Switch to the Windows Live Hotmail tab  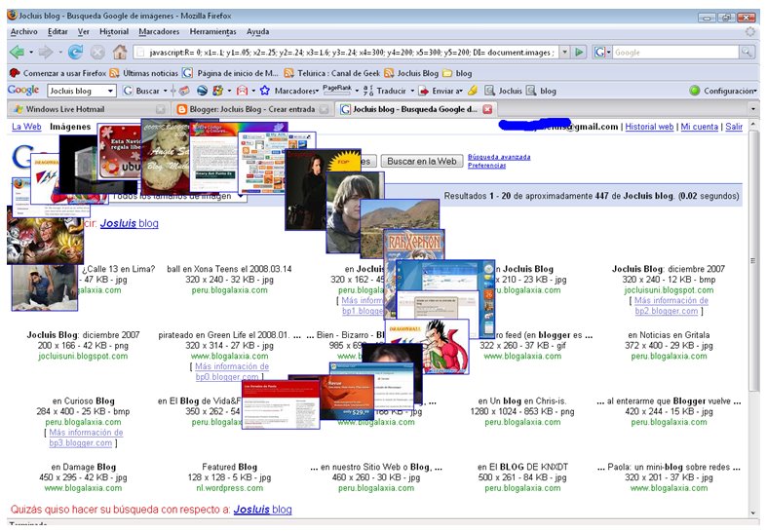click(88, 109)
